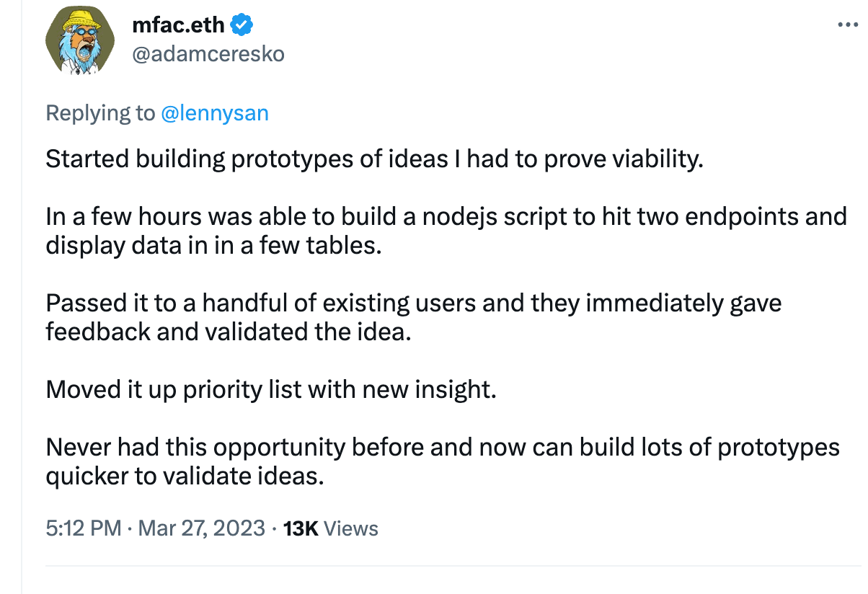Click the "feedback and validated the idea" line
Image resolution: width=868 pixels, height=594 pixels.
[x=228, y=332]
